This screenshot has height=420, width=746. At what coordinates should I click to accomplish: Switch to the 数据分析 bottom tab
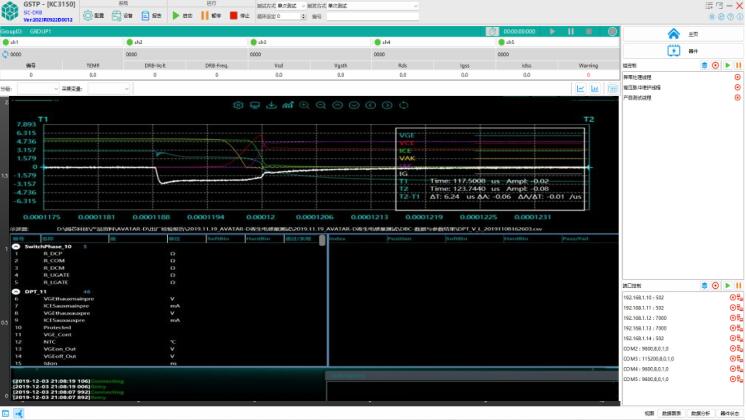701,412
